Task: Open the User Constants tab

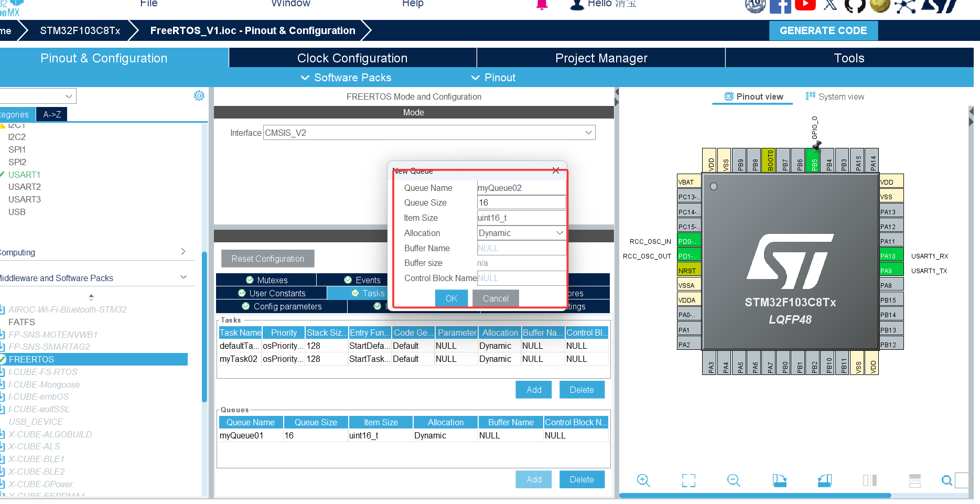Action: click(272, 293)
